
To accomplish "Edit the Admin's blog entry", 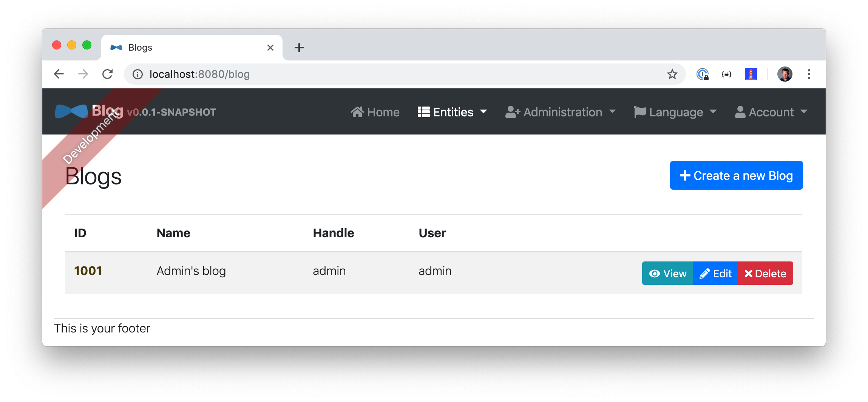I will (x=715, y=273).
